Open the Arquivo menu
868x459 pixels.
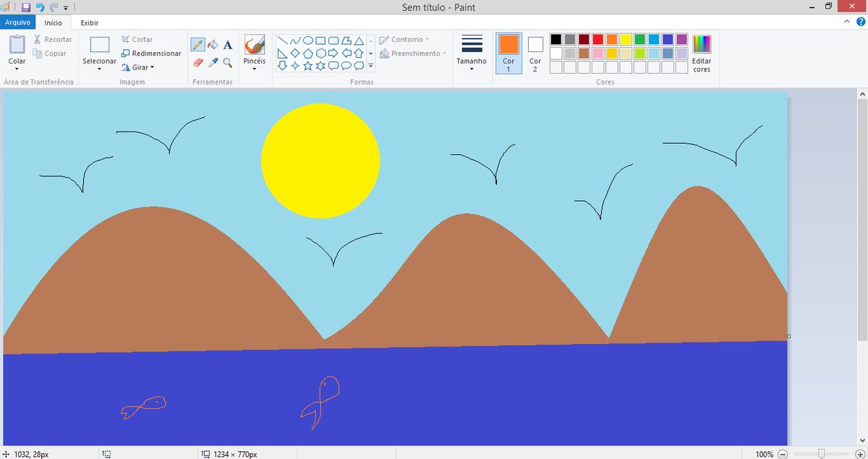[x=17, y=23]
